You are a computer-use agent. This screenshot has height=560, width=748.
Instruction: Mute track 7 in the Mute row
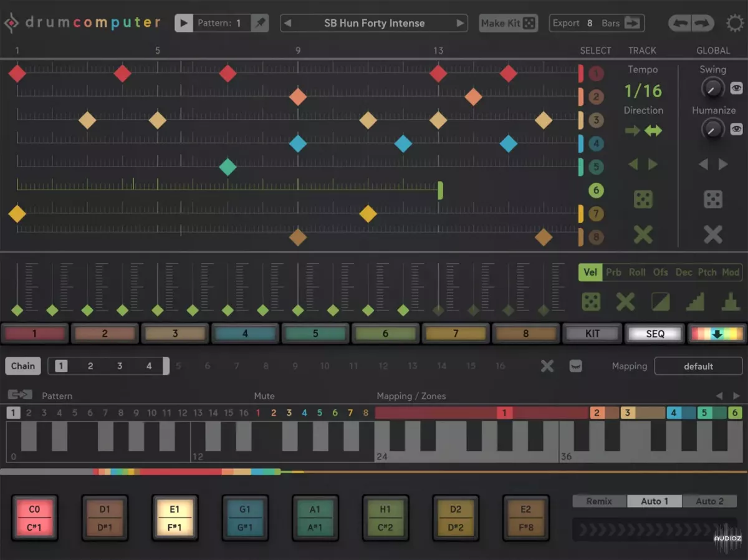click(350, 413)
